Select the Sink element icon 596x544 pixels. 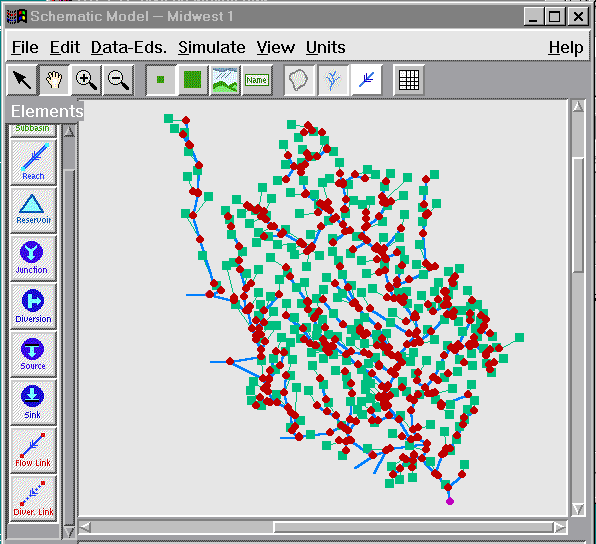tap(33, 402)
